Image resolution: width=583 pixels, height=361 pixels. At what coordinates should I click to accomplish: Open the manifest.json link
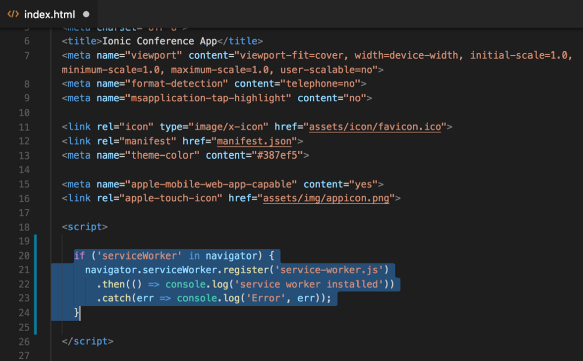[x=254, y=141]
